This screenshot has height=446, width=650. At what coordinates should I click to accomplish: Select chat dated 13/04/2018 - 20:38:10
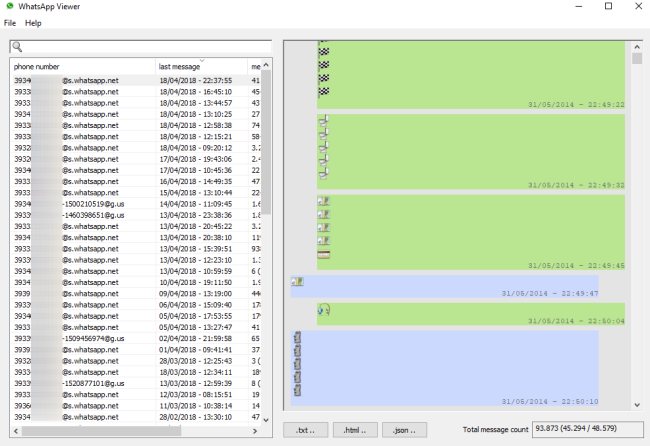pyautogui.click(x=136, y=238)
